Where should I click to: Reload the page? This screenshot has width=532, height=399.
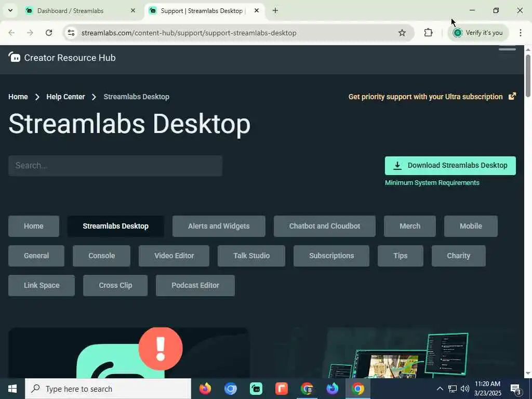(49, 33)
